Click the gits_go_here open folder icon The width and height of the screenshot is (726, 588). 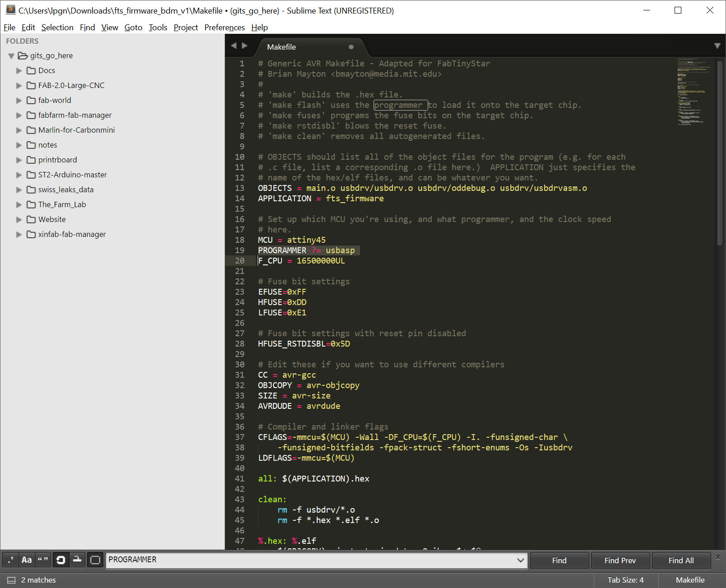click(23, 56)
